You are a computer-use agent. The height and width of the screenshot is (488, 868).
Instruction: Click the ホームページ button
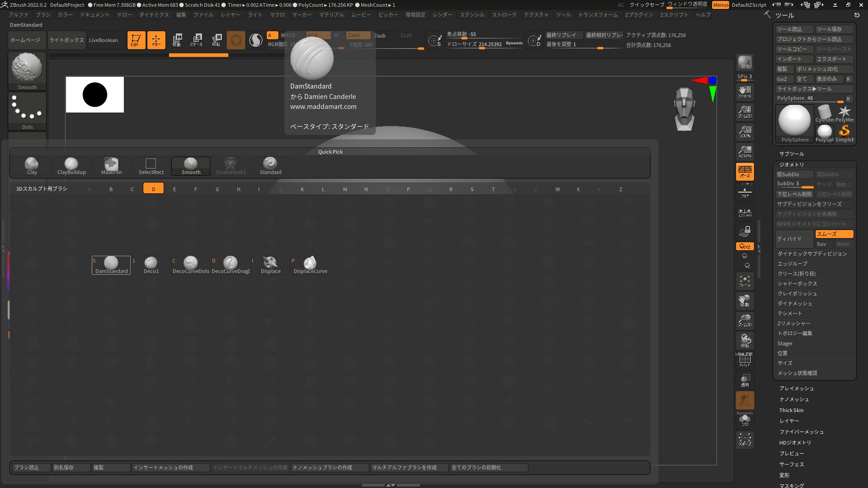click(x=27, y=40)
